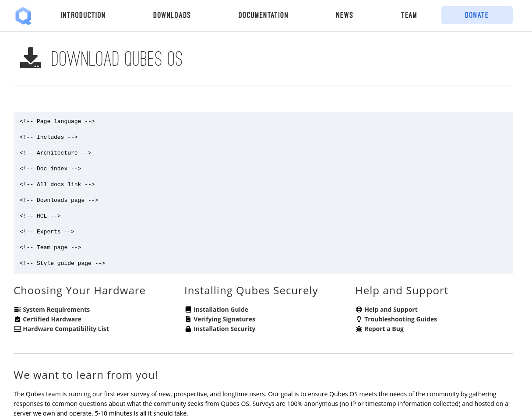532x416 pixels.
Task: Open the Downloads menu item
Action: click(172, 15)
